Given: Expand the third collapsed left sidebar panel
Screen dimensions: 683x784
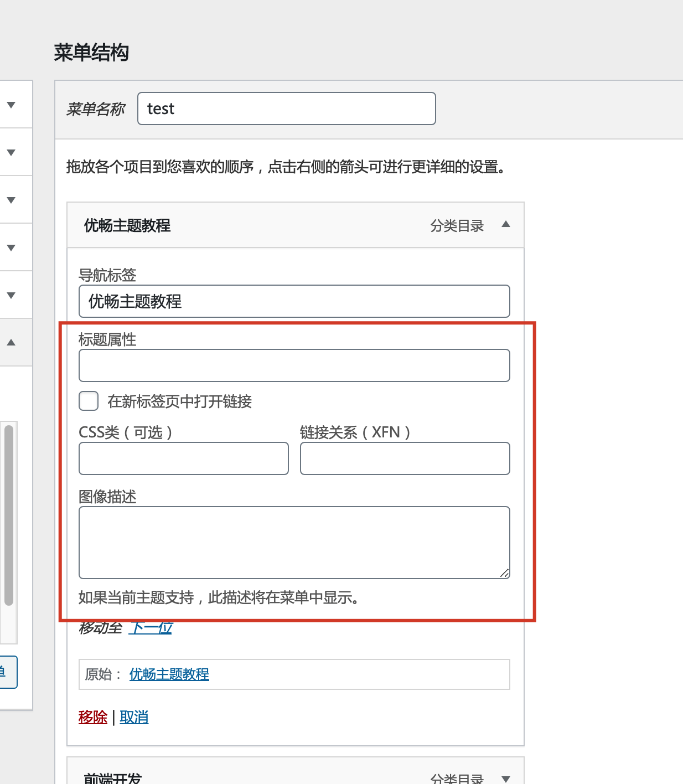Looking at the screenshot, I should (11, 200).
